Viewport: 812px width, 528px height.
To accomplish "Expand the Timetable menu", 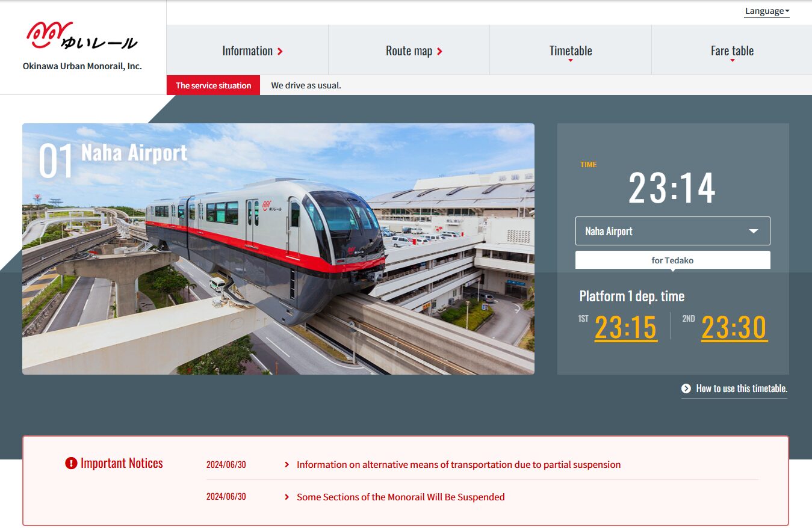I will pyautogui.click(x=570, y=51).
